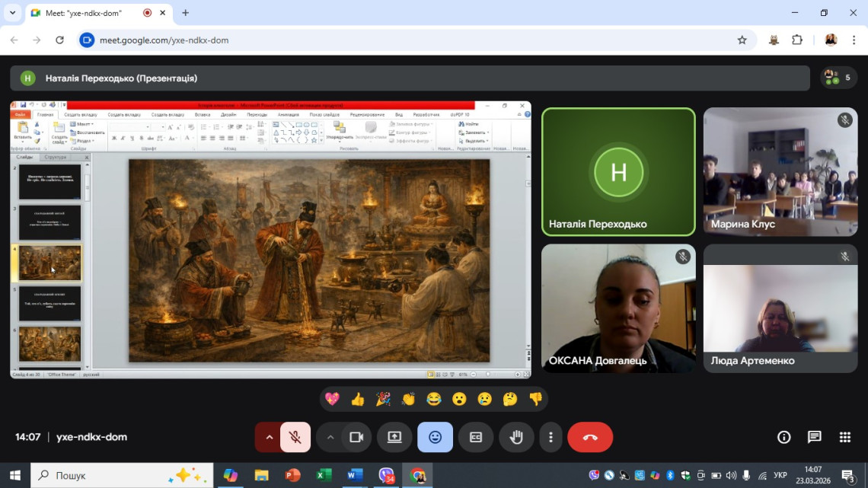The image size is (868, 488).
Task: Open a new browser tab
Action: click(x=186, y=13)
